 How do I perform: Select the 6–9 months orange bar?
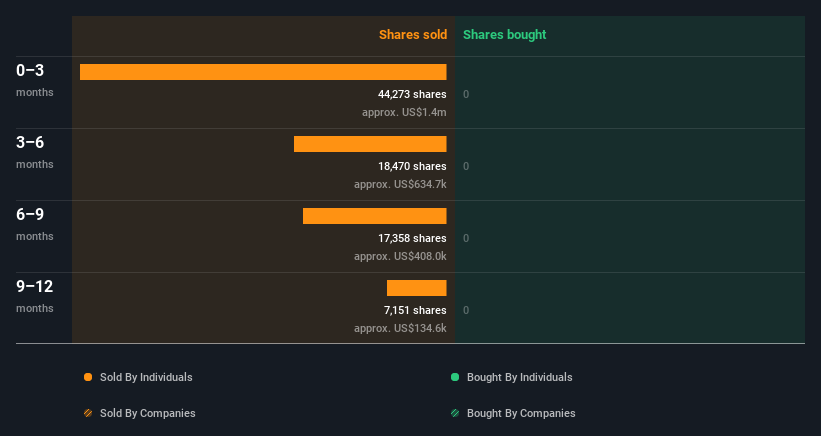(x=374, y=216)
